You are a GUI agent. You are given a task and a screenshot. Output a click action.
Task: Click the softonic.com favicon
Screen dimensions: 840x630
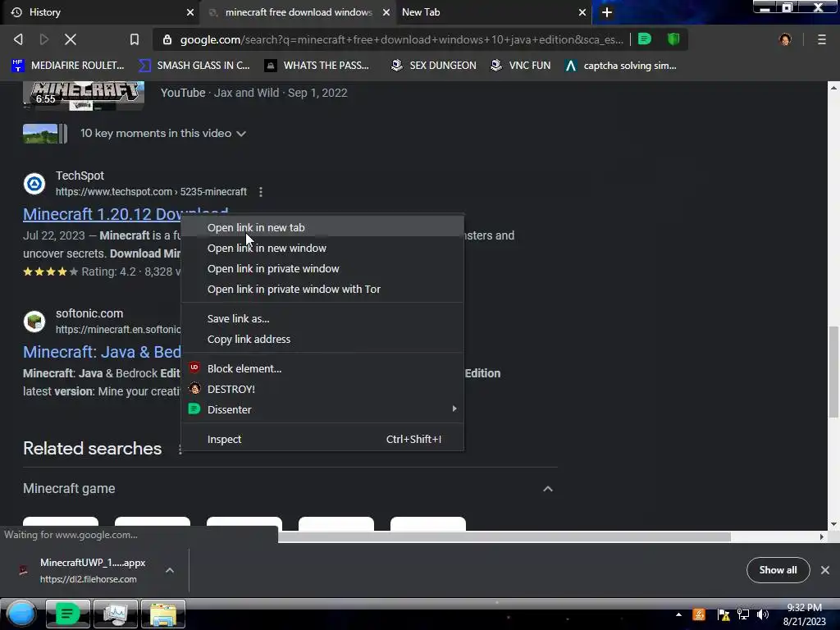click(x=34, y=322)
